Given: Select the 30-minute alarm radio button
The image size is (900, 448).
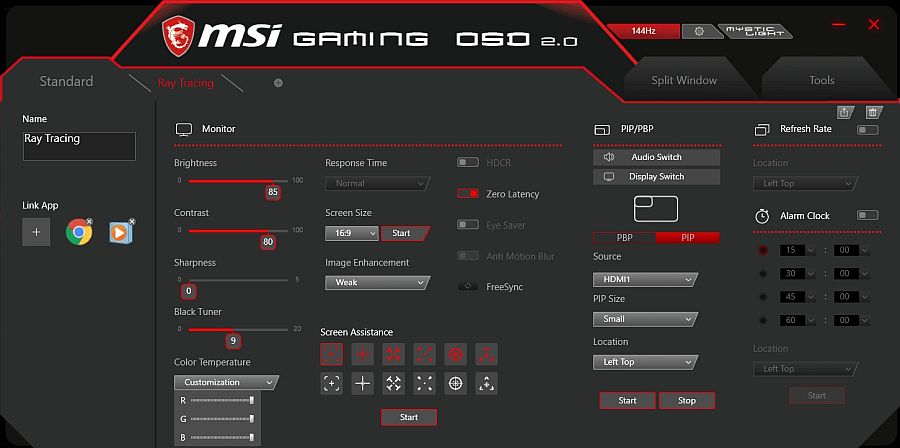Looking at the screenshot, I should click(x=763, y=274).
